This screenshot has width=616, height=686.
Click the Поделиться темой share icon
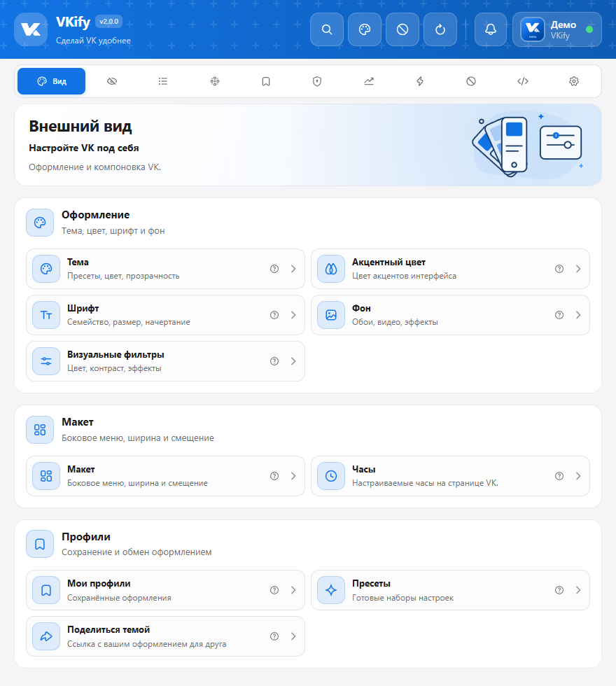point(46,636)
